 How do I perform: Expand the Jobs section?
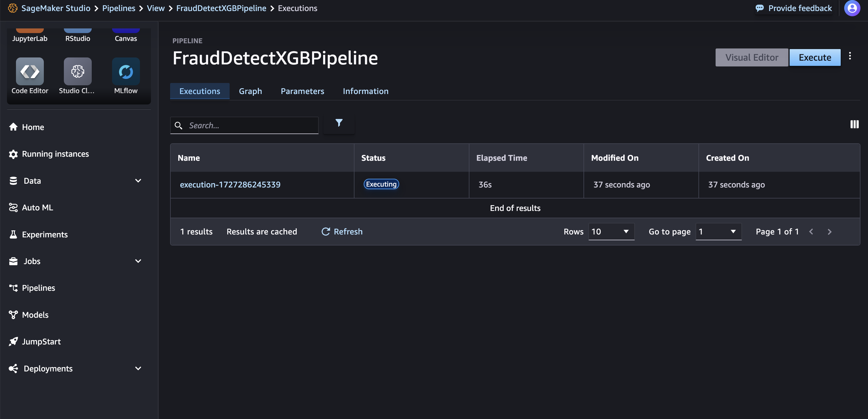(x=138, y=261)
